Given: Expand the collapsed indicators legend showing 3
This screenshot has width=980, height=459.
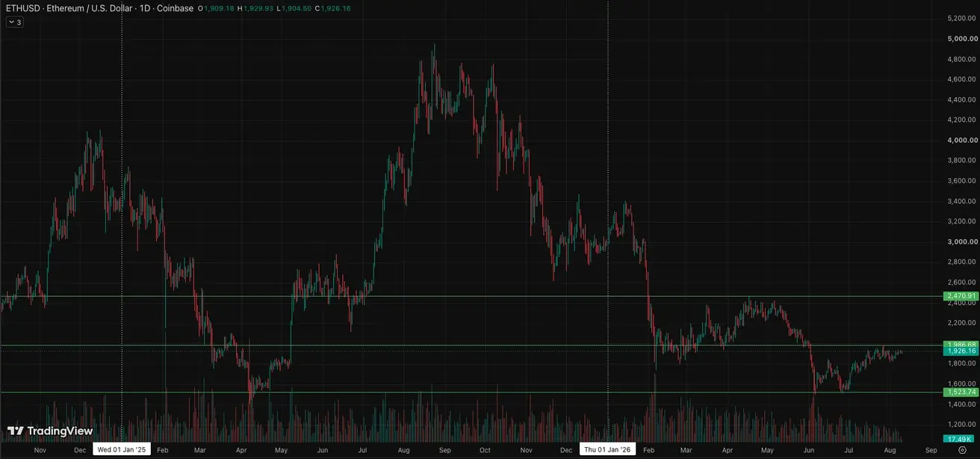Looking at the screenshot, I should point(15,22).
